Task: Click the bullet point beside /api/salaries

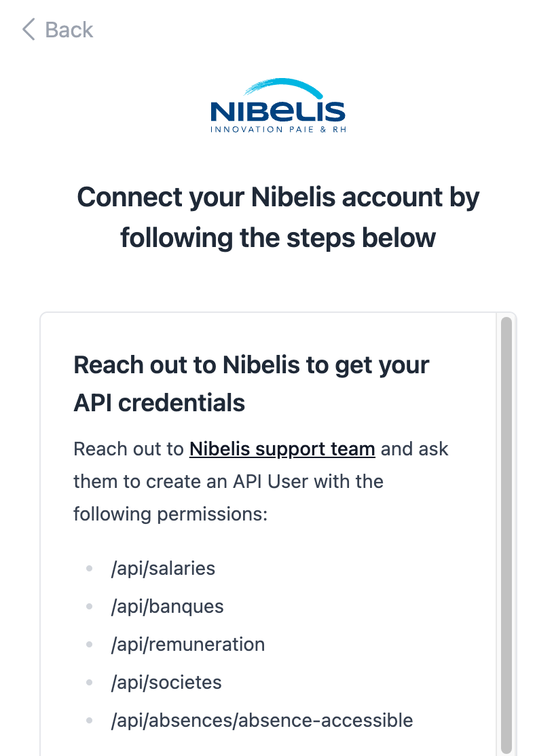Action: click(89, 569)
